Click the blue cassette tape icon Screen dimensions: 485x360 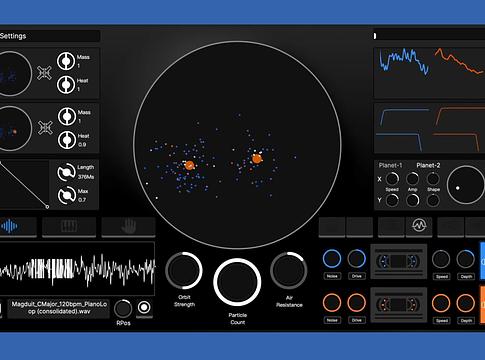pos(399,261)
